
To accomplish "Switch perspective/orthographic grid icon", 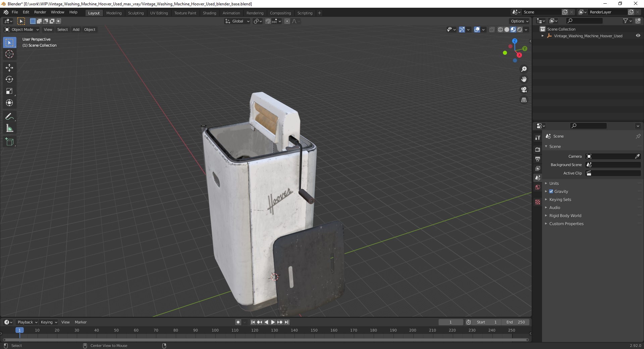I will [x=524, y=100].
